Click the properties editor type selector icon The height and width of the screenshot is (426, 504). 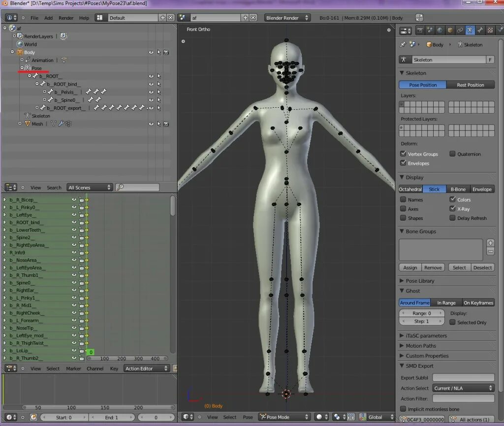406,31
